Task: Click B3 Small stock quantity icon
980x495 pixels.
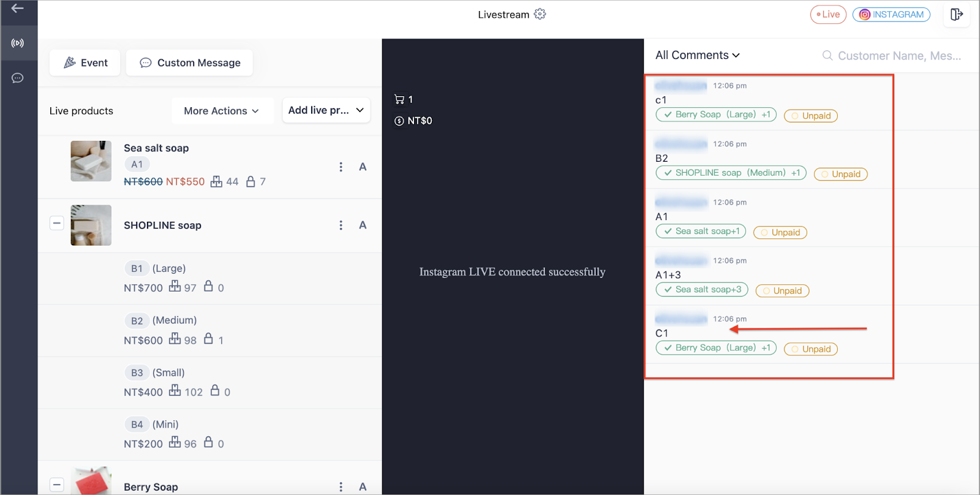Action: point(175,390)
